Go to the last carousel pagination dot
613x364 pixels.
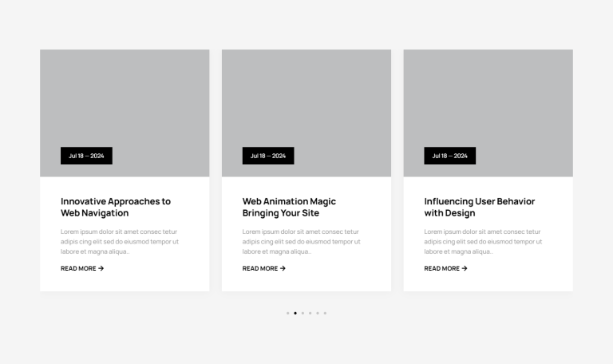click(x=325, y=313)
